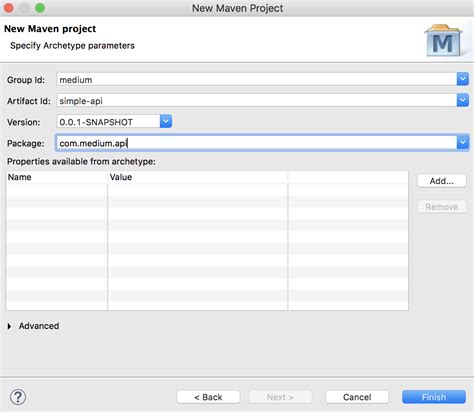Open the Artifact Id dropdown arrow

(463, 100)
